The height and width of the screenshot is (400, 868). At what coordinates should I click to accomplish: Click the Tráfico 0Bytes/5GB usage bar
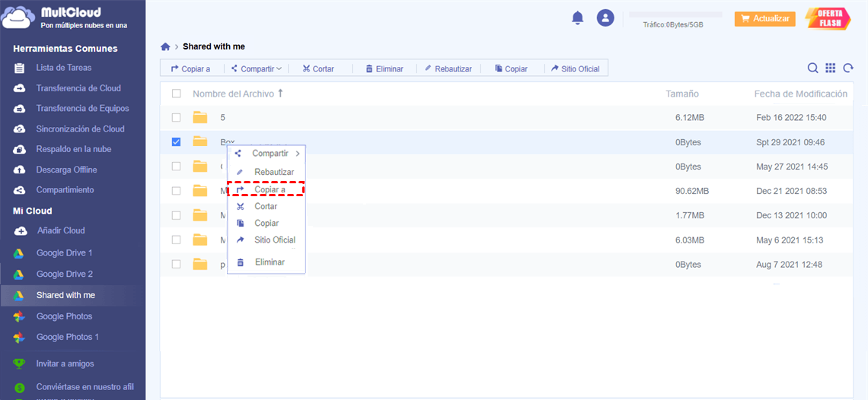[x=675, y=14]
